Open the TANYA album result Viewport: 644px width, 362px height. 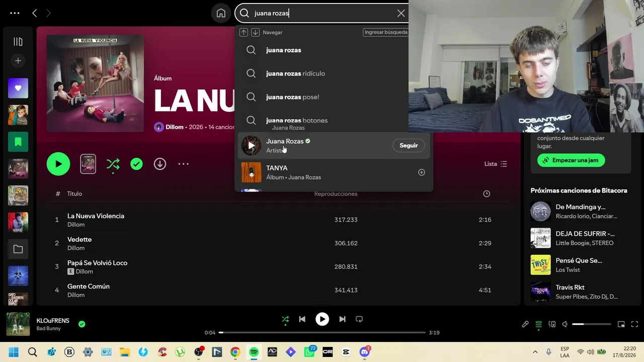click(334, 172)
